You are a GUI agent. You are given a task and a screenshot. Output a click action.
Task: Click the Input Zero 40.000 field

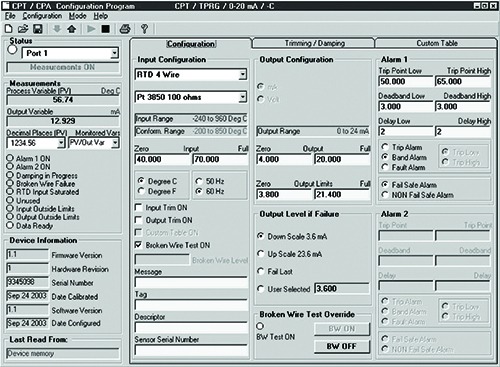[162, 159]
